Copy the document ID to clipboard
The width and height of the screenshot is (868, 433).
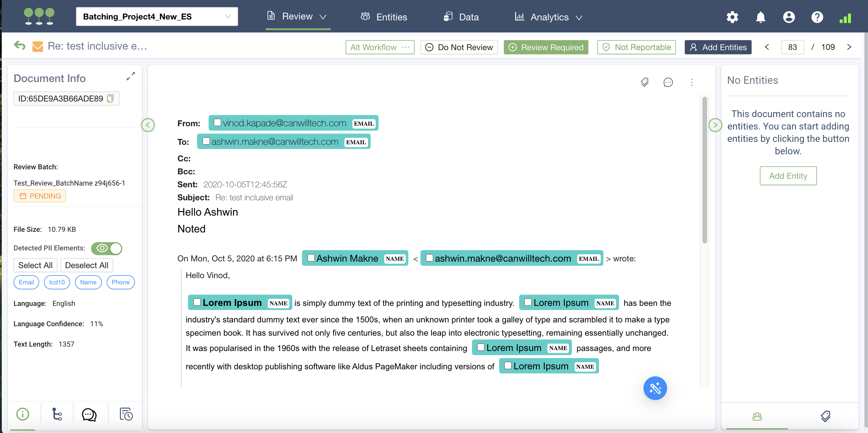[110, 99]
